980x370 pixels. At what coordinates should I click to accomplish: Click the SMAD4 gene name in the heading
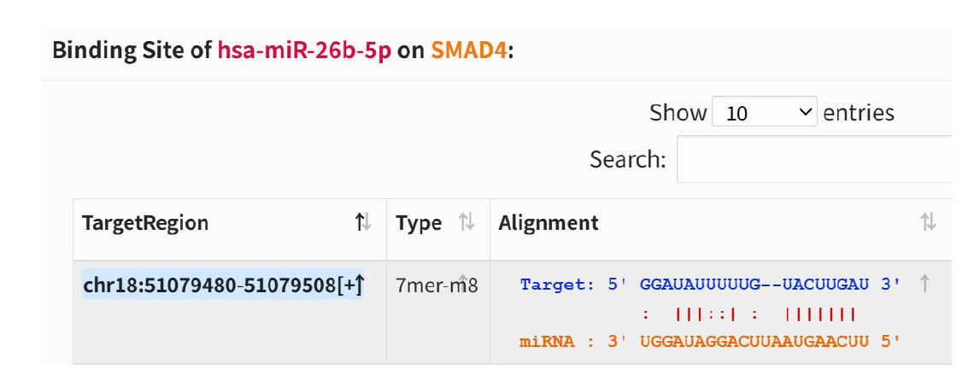469,50
